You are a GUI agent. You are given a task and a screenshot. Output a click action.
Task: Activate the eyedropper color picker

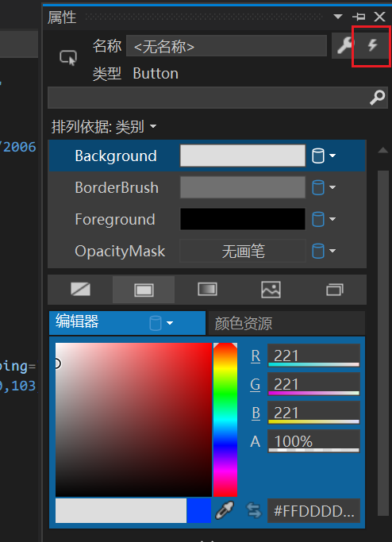click(x=225, y=510)
